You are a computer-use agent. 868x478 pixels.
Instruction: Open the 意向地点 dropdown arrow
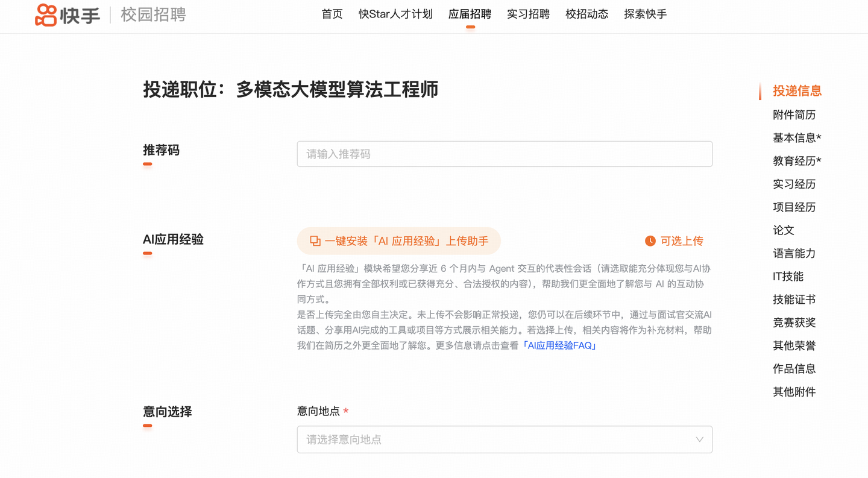pyautogui.click(x=699, y=439)
